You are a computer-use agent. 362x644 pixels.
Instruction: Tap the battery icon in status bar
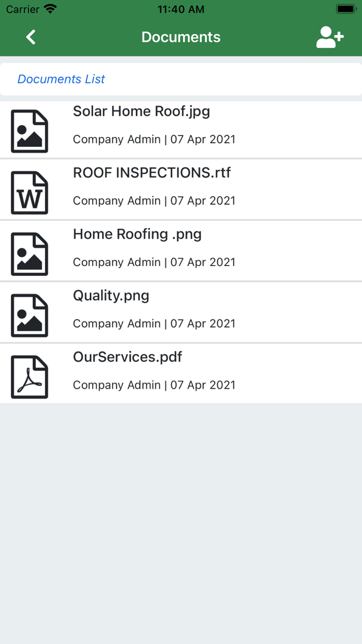tap(345, 9)
